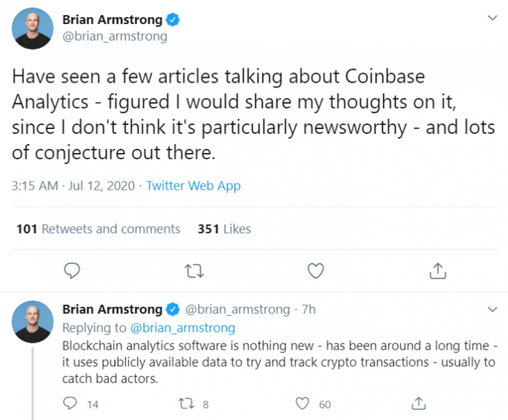Viewport: 508px width, 420px height.
Task: Share the Blockchain analytics reply tweet
Action: pos(418,403)
